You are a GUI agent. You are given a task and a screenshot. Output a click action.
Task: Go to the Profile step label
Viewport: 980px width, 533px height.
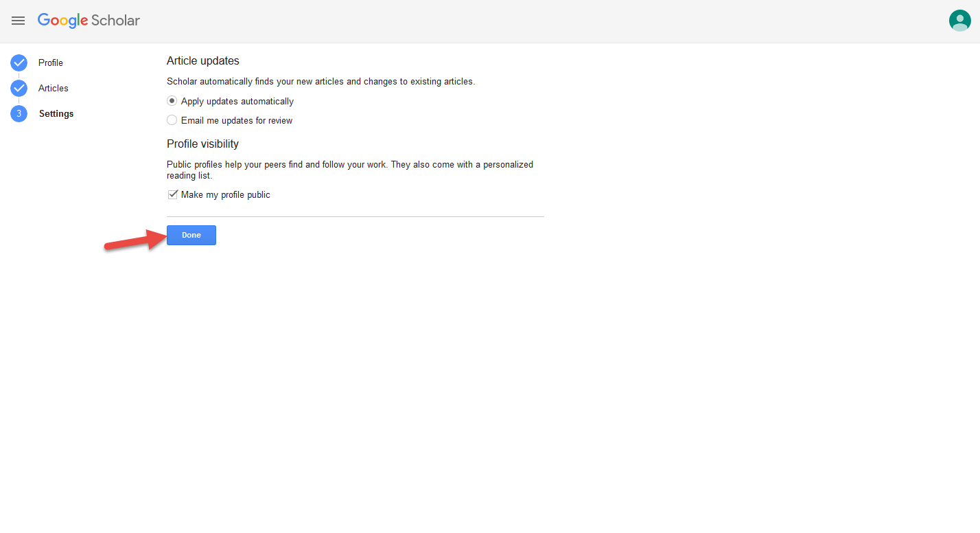tap(51, 63)
